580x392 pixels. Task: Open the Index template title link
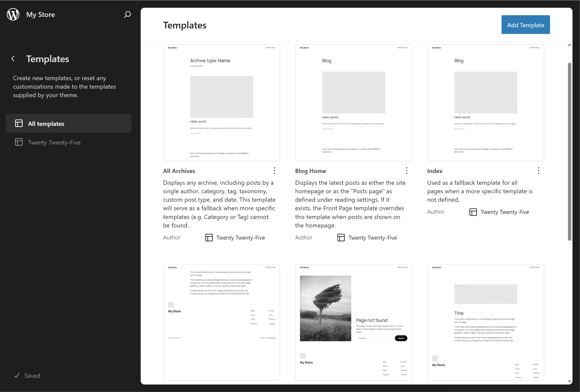[435, 171]
